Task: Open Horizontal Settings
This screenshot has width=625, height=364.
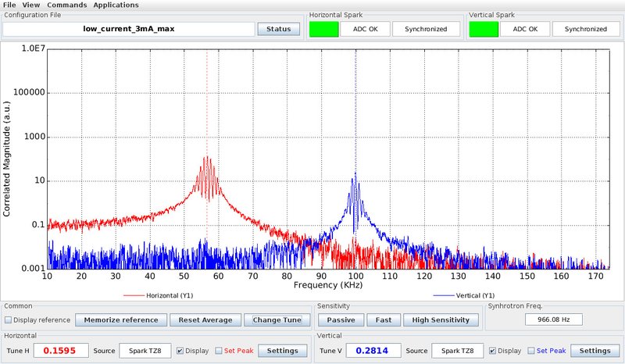Action: click(283, 351)
